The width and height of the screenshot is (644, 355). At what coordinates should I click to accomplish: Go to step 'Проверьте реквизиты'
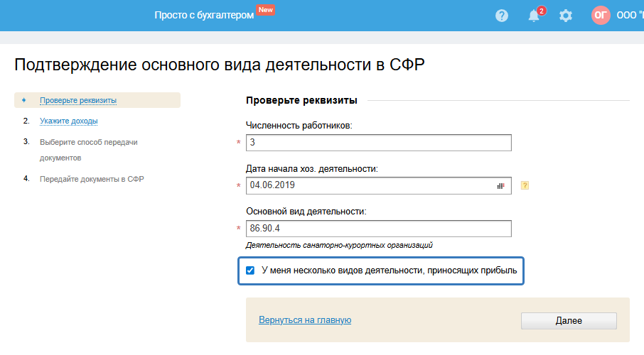coord(78,100)
